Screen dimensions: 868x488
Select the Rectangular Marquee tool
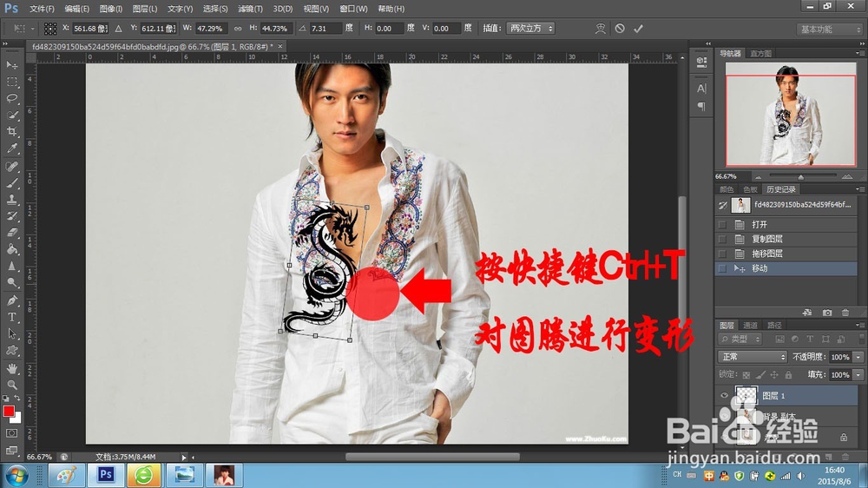point(11,82)
